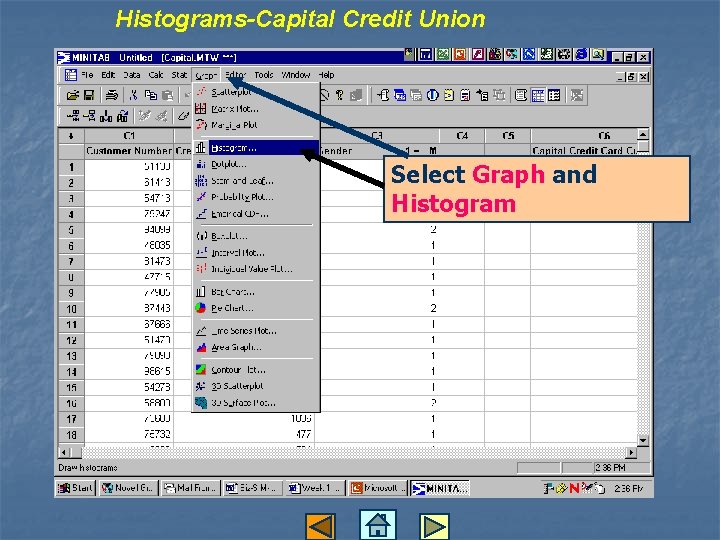Click the horizontal scrollbar right arrow
The height and width of the screenshot is (540, 720).
click(x=632, y=452)
